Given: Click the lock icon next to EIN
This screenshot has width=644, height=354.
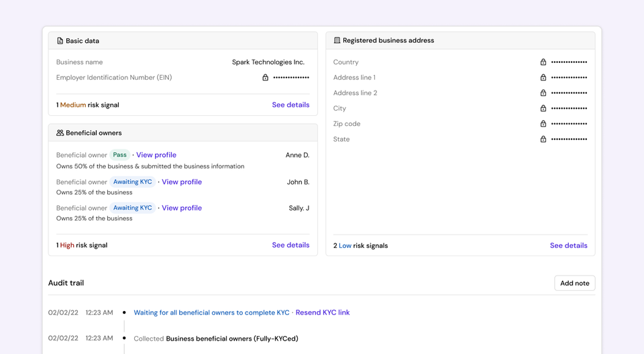Looking at the screenshot, I should [x=266, y=77].
